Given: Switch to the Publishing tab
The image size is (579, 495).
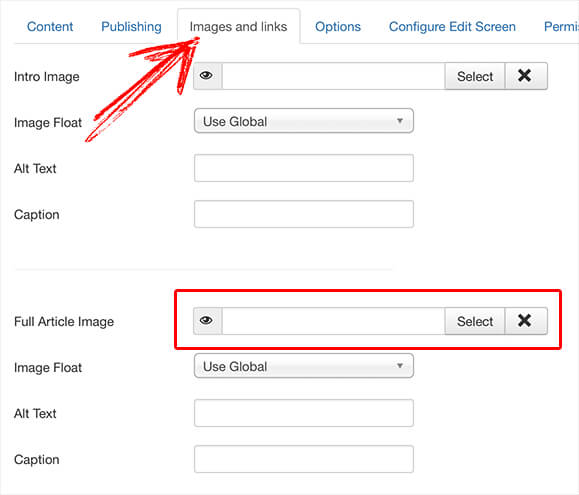Looking at the screenshot, I should coord(131,27).
